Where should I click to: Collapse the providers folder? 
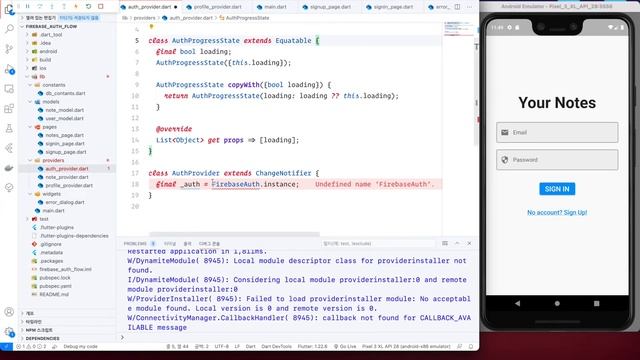pyautogui.click(x=53, y=160)
